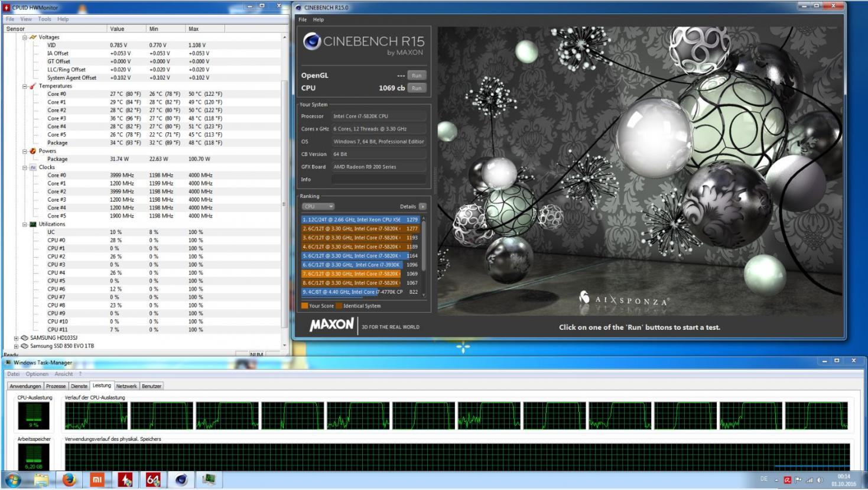Run the OpenGL benchmark test

point(417,76)
